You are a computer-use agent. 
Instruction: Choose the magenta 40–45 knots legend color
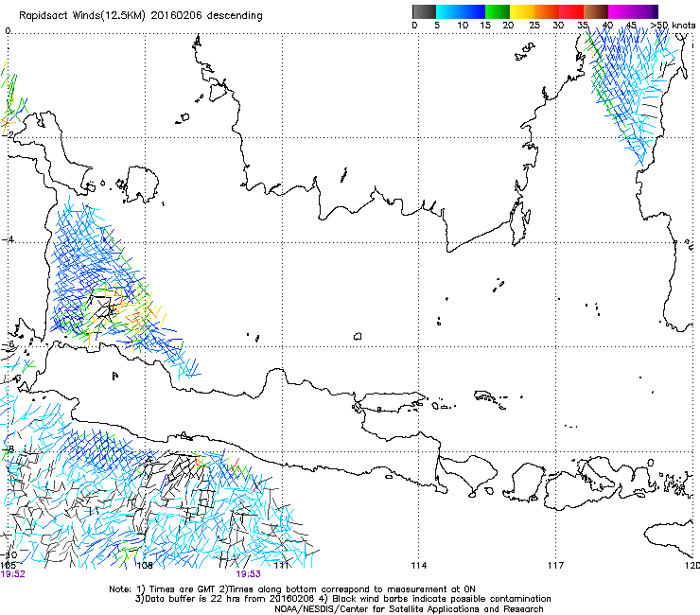[x=621, y=11]
